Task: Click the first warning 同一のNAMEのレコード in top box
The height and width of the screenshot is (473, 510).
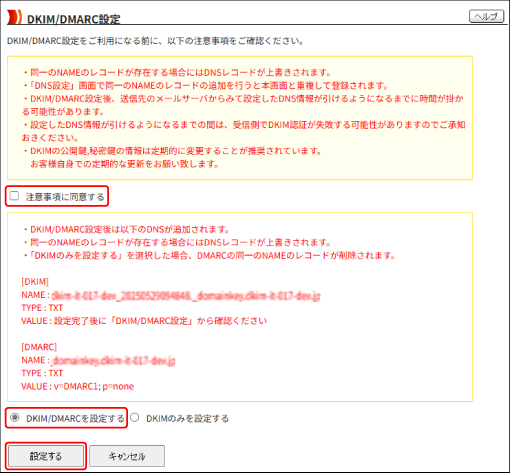Action: pyautogui.click(x=177, y=72)
